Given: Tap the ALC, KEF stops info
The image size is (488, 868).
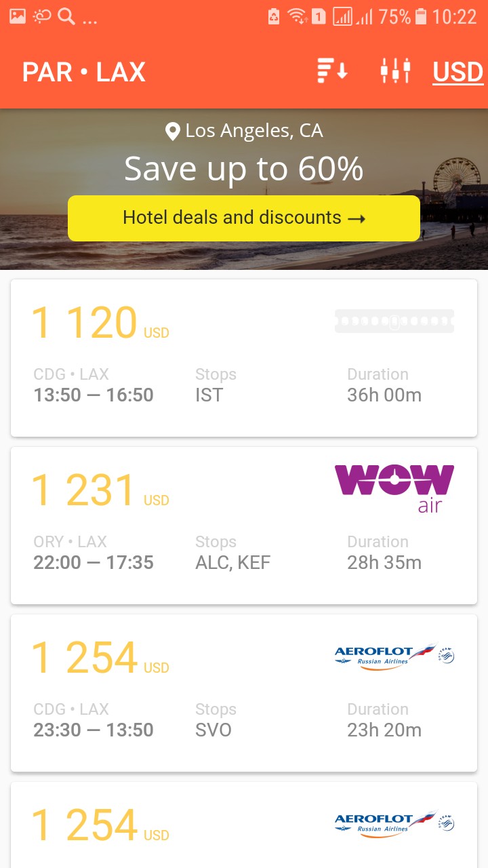Looking at the screenshot, I should click(x=232, y=562).
